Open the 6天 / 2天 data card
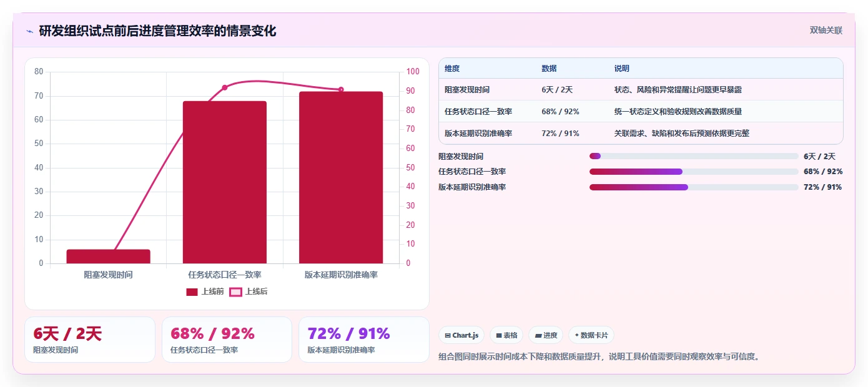The image size is (868, 387). tap(90, 340)
